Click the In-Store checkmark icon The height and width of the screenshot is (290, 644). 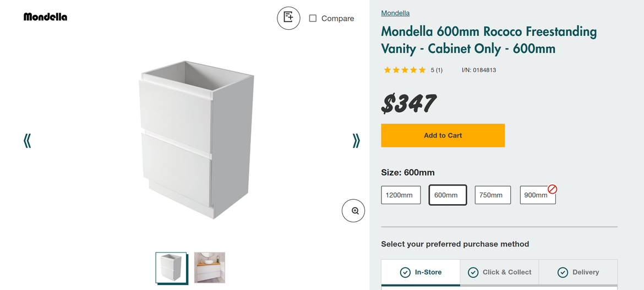tap(405, 272)
